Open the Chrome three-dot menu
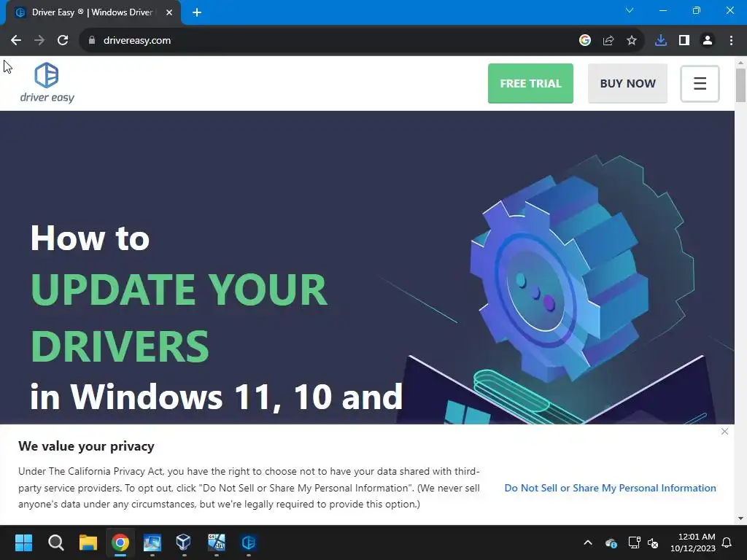The image size is (747, 560). point(731,41)
